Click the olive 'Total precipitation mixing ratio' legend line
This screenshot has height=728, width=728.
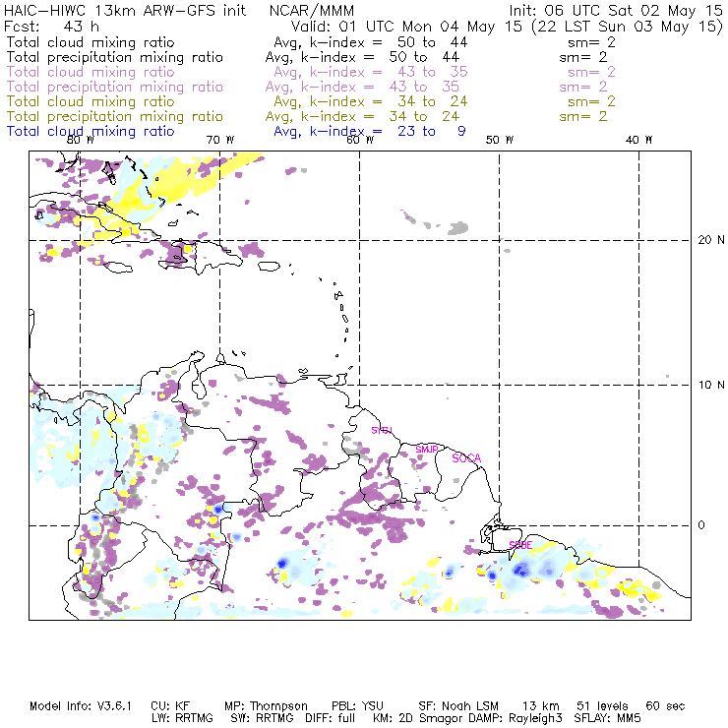tap(307, 116)
